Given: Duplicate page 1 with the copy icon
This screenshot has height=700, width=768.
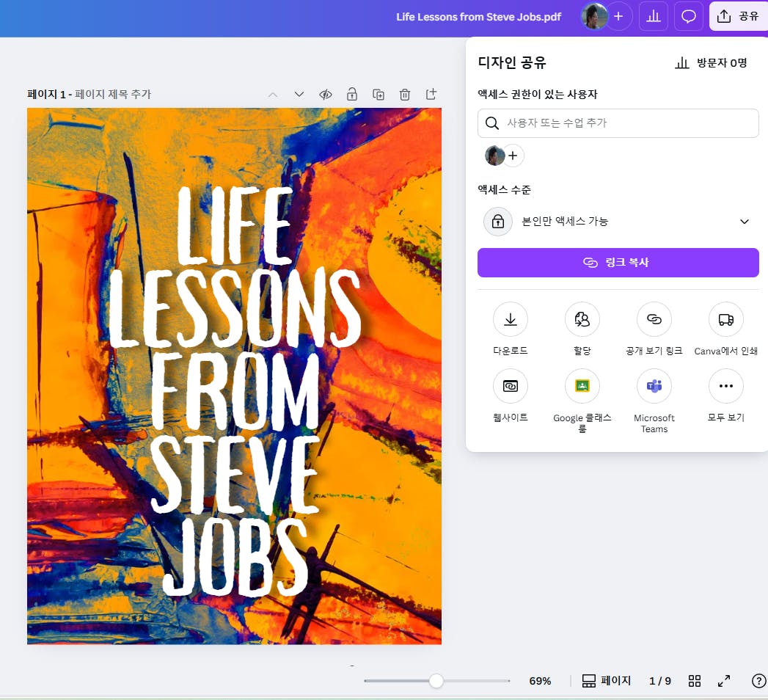Looking at the screenshot, I should click(378, 95).
